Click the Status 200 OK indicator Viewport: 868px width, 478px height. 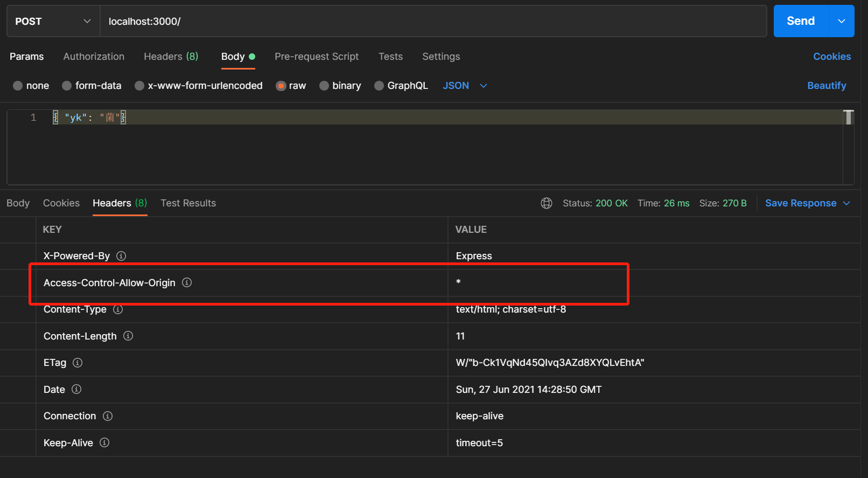[595, 203]
